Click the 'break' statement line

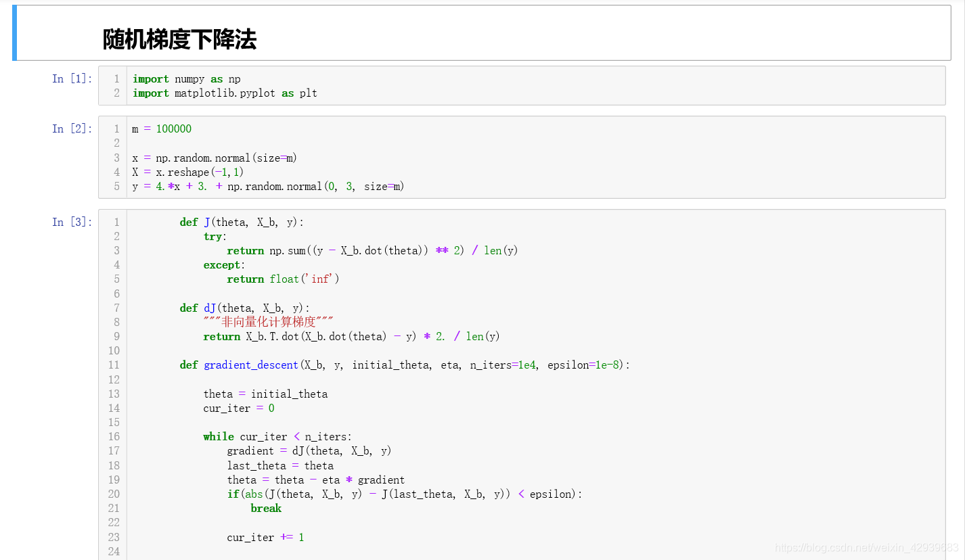pyautogui.click(x=266, y=508)
